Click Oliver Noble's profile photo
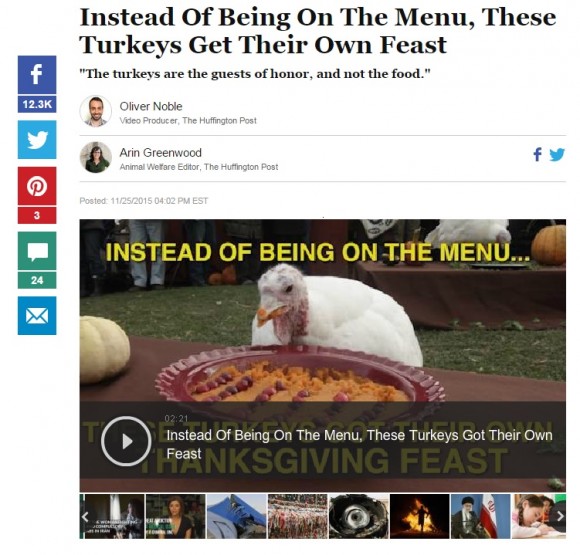 pyautogui.click(x=96, y=111)
